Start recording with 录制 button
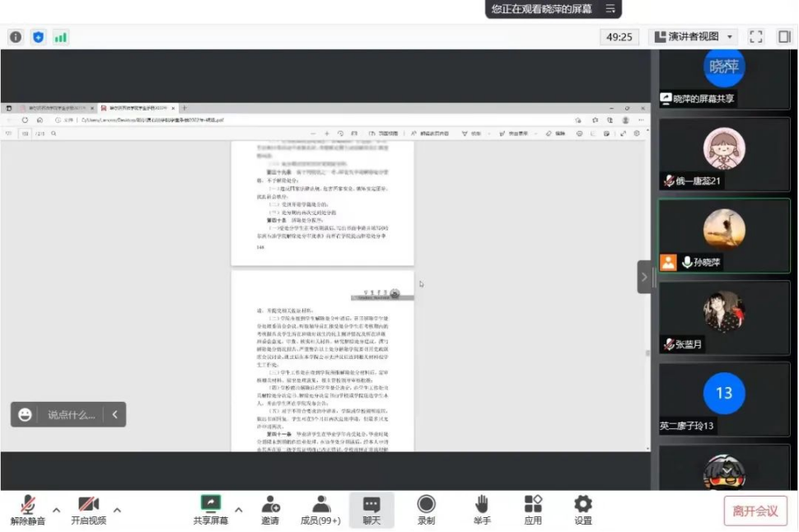Viewport: 799px width, 532px height. click(x=426, y=510)
